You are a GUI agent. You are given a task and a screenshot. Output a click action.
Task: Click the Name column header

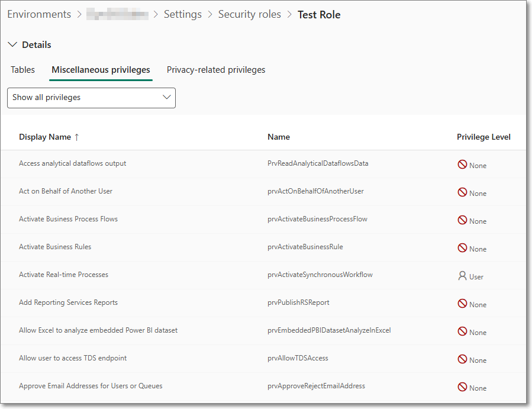point(279,137)
